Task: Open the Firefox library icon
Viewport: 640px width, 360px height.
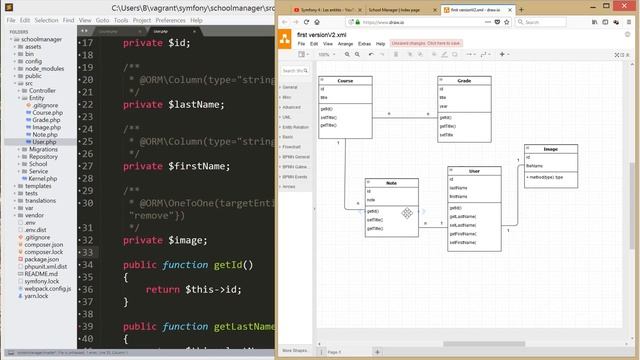Action: coord(594,22)
